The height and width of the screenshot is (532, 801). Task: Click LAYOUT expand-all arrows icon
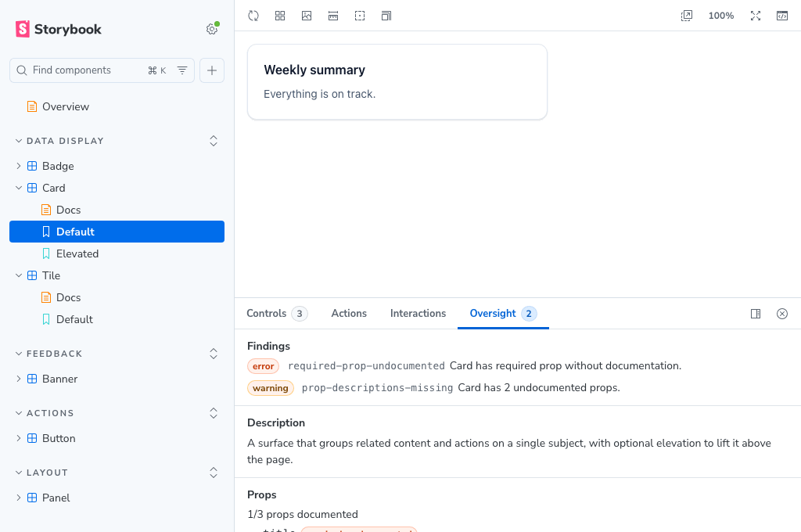(x=214, y=473)
